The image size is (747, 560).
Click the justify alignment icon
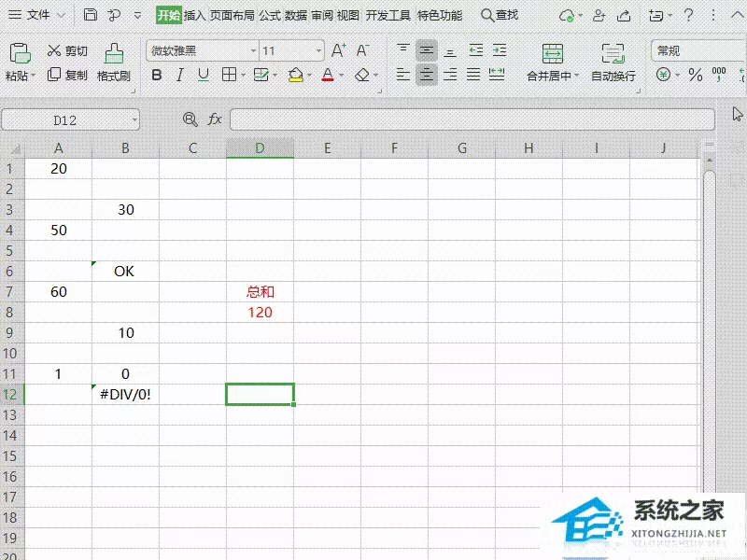click(473, 75)
